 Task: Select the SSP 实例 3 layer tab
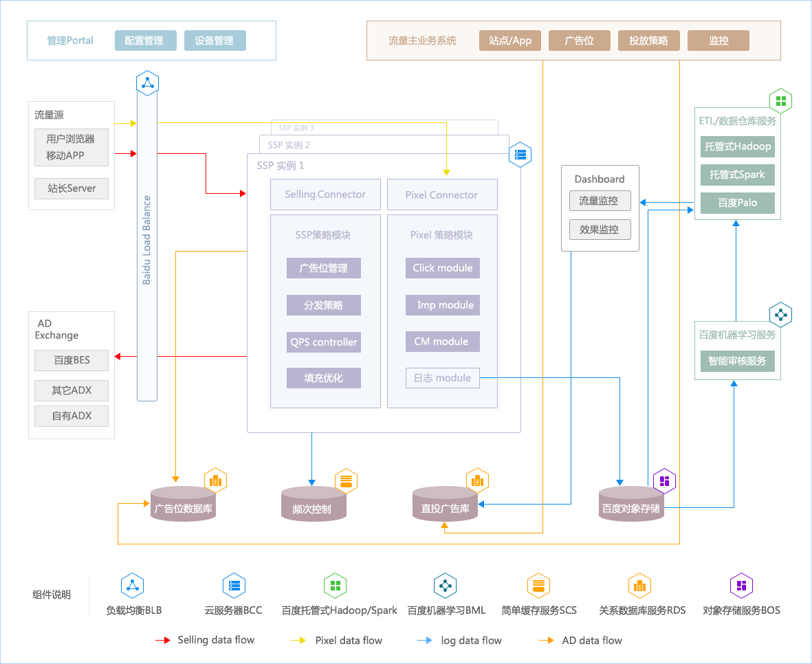pos(384,127)
